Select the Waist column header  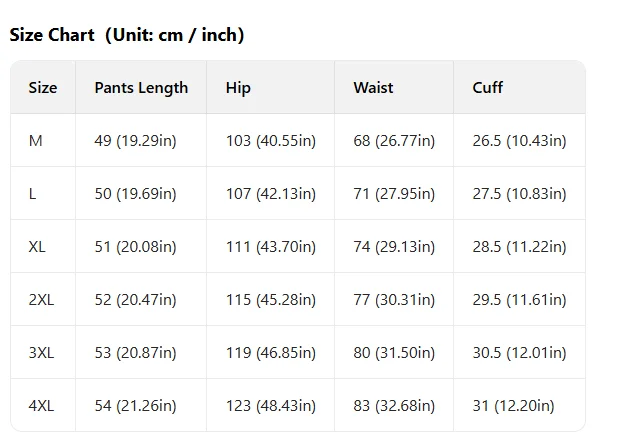pos(373,88)
